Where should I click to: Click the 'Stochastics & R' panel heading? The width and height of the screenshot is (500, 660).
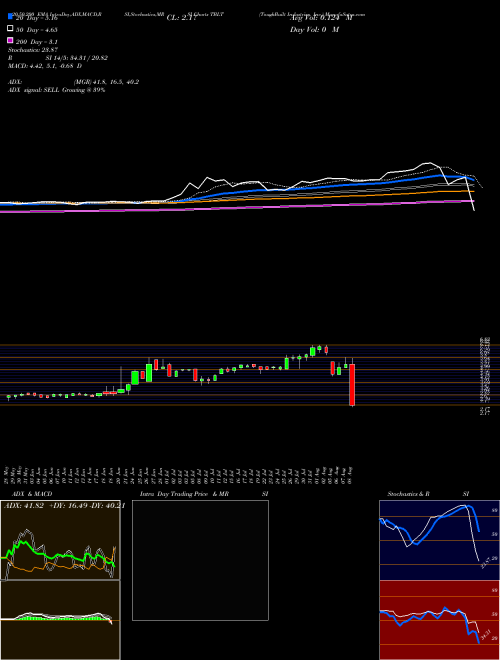(x=408, y=494)
